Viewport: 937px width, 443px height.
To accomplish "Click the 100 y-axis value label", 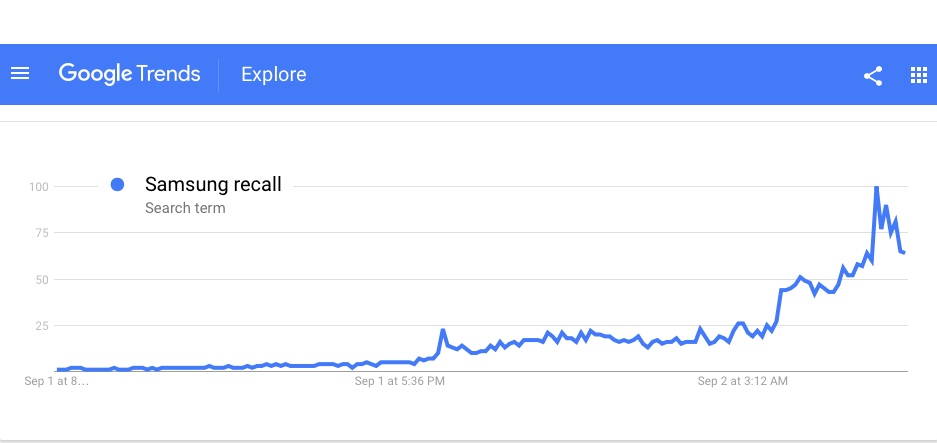I will 39,187.
